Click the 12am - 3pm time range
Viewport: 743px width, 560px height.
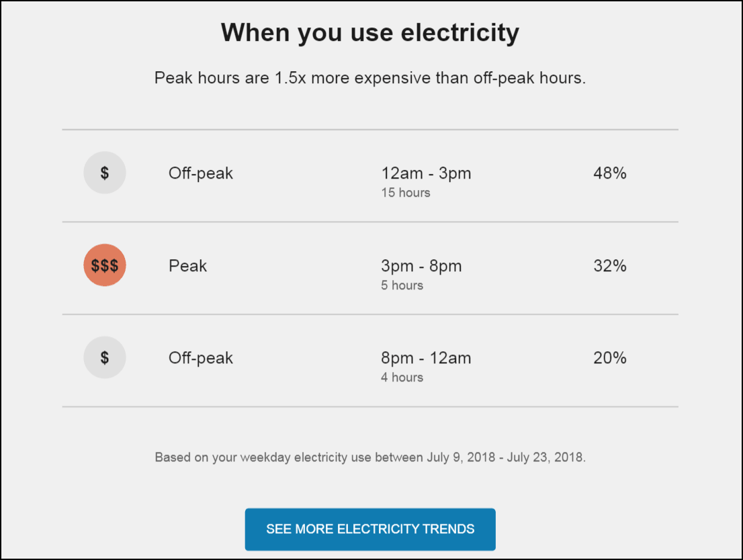426,173
